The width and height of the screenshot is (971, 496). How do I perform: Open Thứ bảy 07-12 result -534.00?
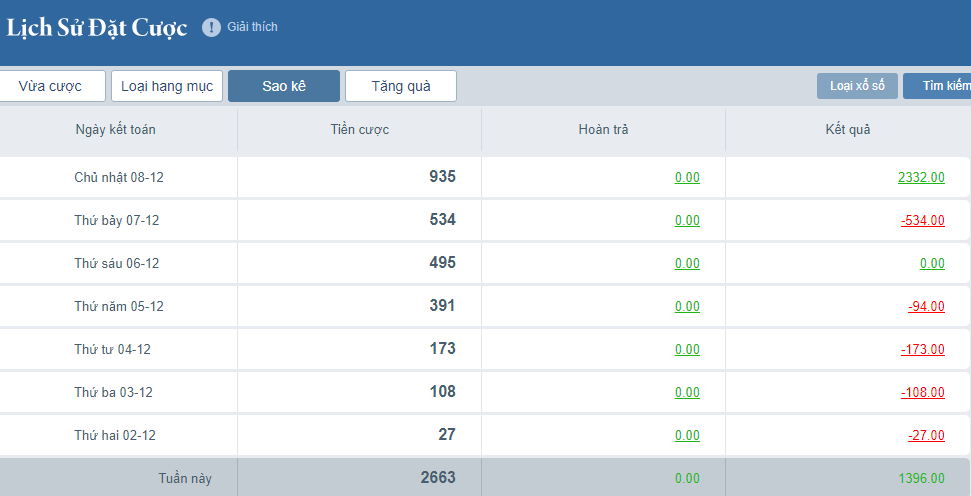pos(922,220)
